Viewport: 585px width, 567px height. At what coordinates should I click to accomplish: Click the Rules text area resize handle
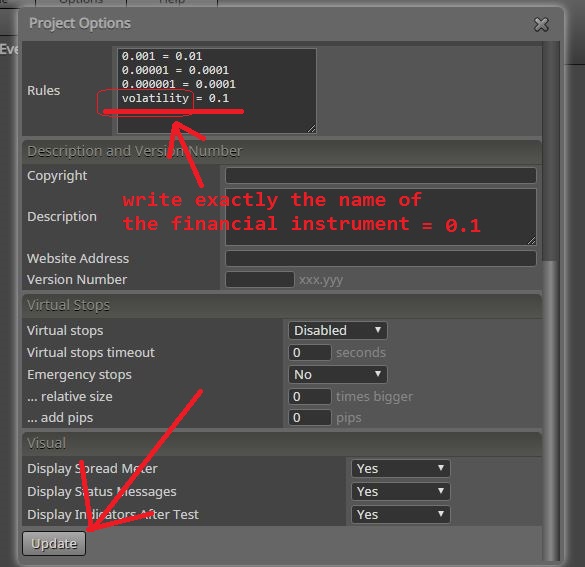[x=312, y=129]
